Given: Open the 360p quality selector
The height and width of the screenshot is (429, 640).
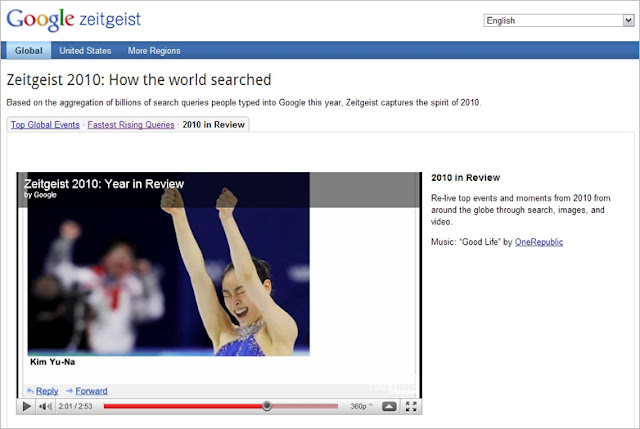Looking at the screenshot, I should point(361,407).
